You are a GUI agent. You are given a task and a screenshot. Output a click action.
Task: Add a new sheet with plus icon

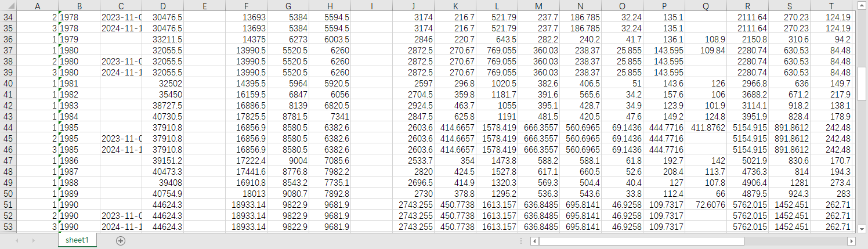[121, 241]
